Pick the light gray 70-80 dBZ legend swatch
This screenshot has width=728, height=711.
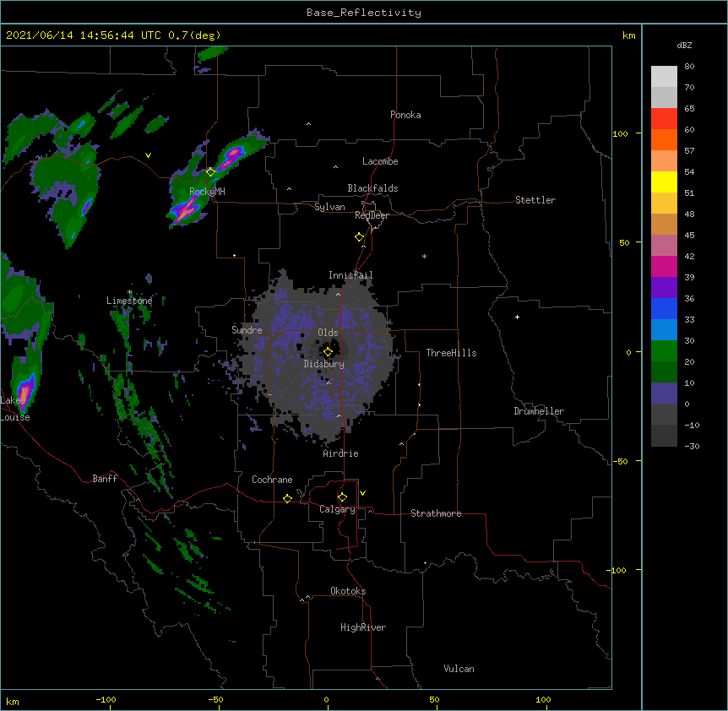click(x=664, y=76)
